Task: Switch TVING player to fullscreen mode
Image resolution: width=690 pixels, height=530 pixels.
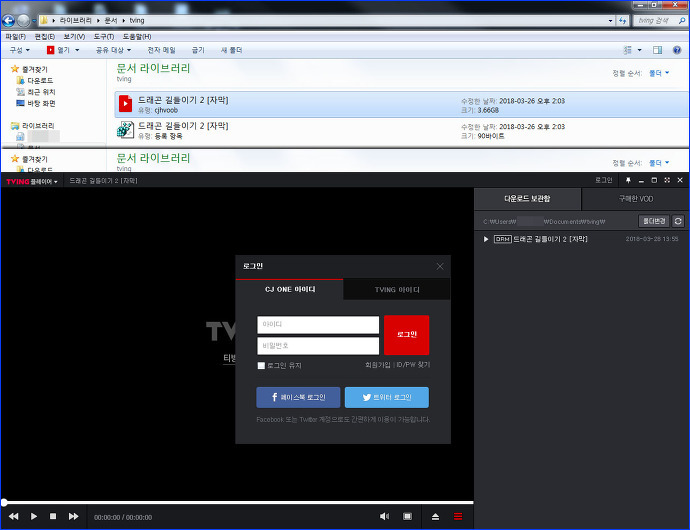Action: [x=667, y=180]
